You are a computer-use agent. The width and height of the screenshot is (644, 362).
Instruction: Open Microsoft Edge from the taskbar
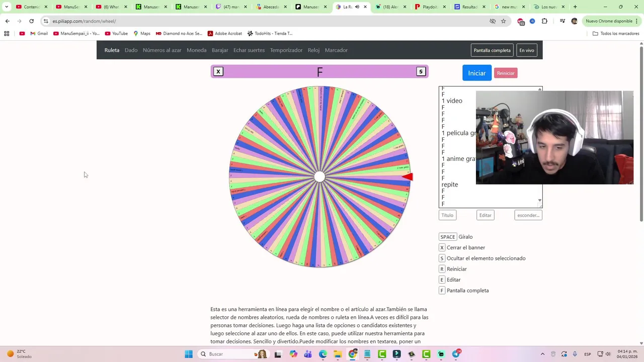coord(323,354)
